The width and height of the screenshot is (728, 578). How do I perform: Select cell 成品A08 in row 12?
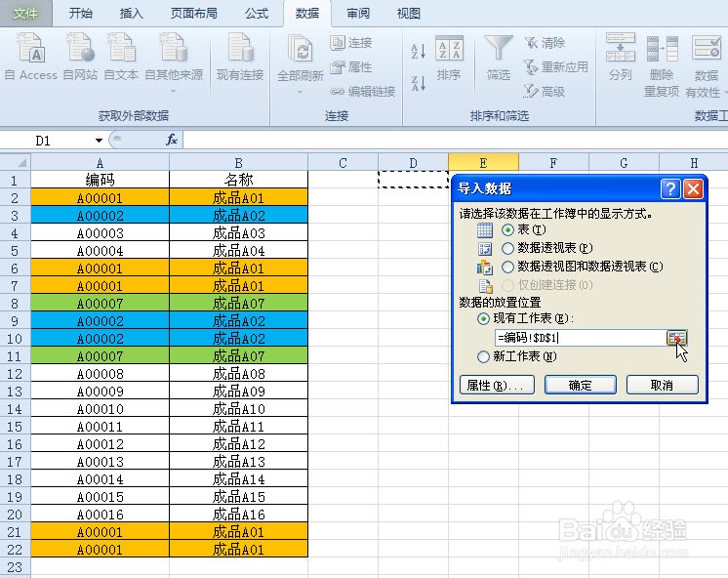click(239, 374)
